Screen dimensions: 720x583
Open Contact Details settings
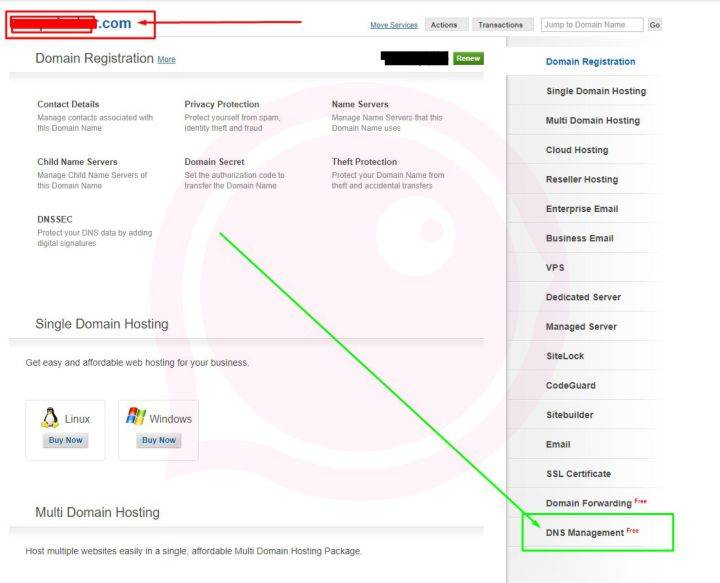(x=68, y=104)
